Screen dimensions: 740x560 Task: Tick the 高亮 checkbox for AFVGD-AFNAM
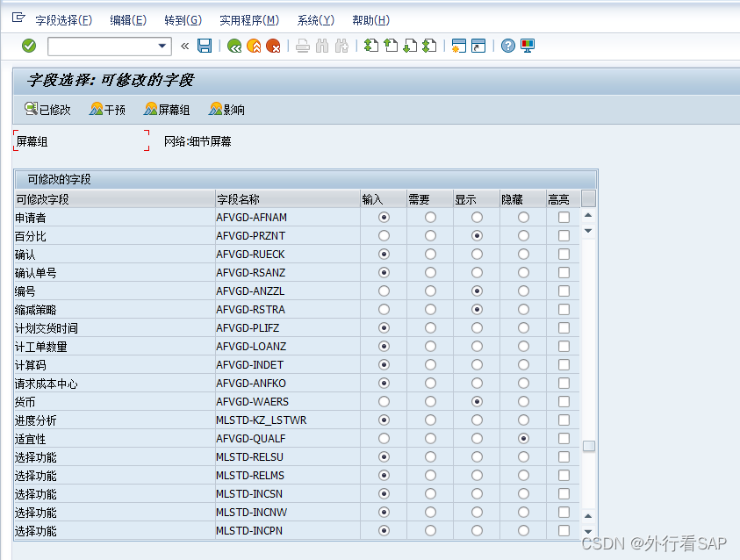(x=564, y=217)
